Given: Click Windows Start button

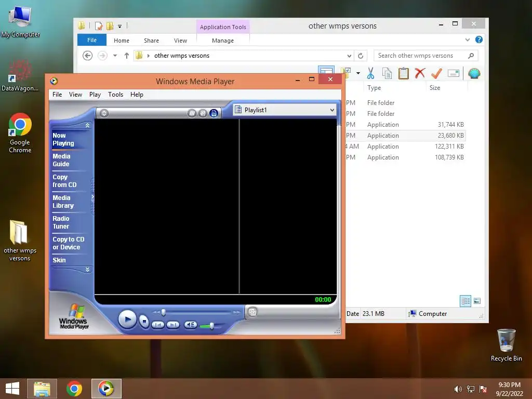Looking at the screenshot, I should [x=12, y=389].
